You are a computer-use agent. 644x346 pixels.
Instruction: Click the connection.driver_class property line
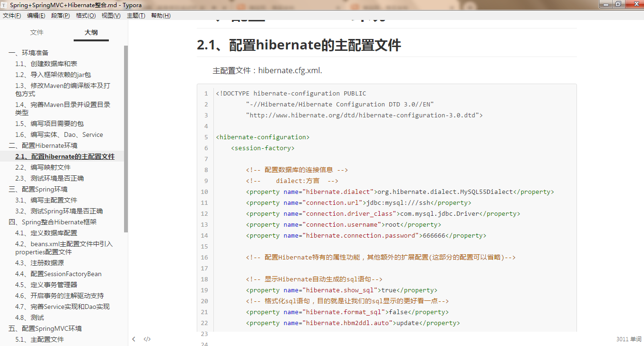point(383,214)
